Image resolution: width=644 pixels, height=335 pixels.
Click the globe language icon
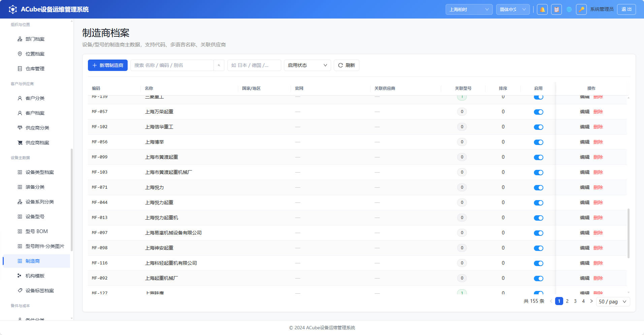click(x=569, y=9)
